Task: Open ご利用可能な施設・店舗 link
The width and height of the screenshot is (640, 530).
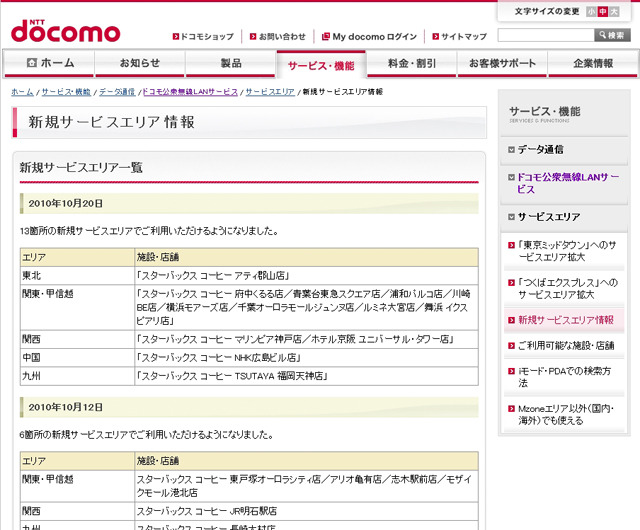Action: pos(566,346)
